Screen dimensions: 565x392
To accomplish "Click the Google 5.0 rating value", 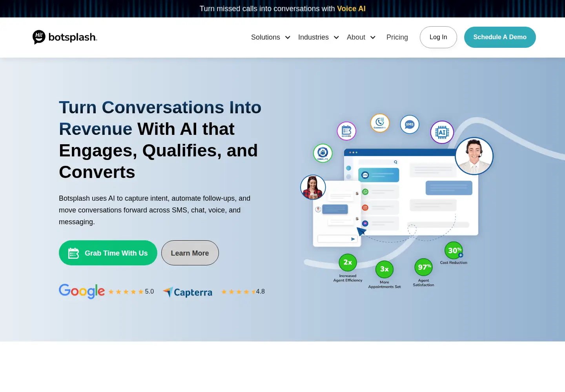I will coord(149,292).
